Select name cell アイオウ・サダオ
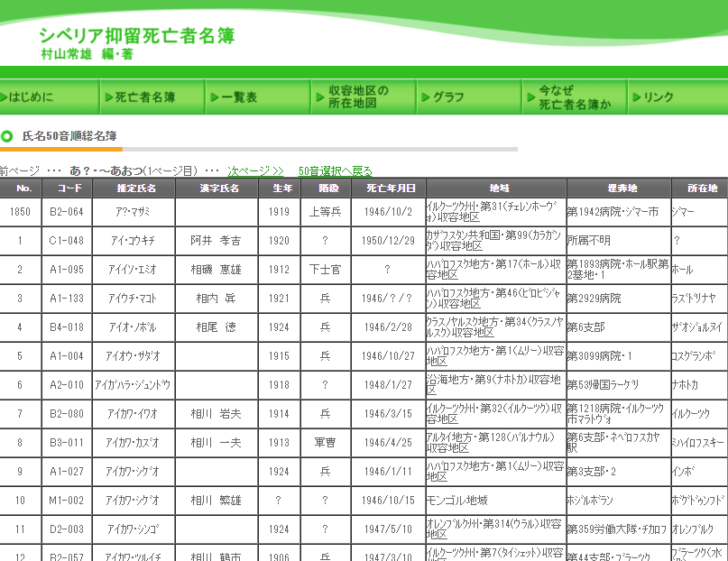Screen dimensions: 728x561 (134, 356)
